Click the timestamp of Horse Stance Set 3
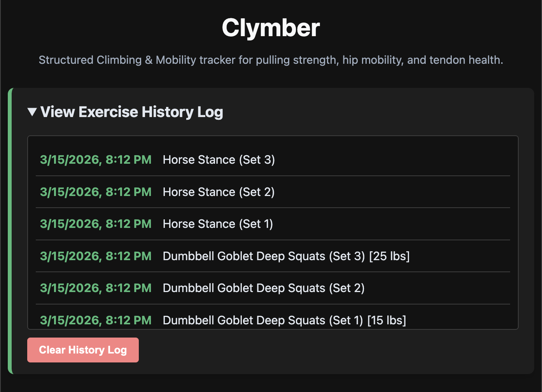The width and height of the screenshot is (542, 392). pyautogui.click(x=96, y=160)
